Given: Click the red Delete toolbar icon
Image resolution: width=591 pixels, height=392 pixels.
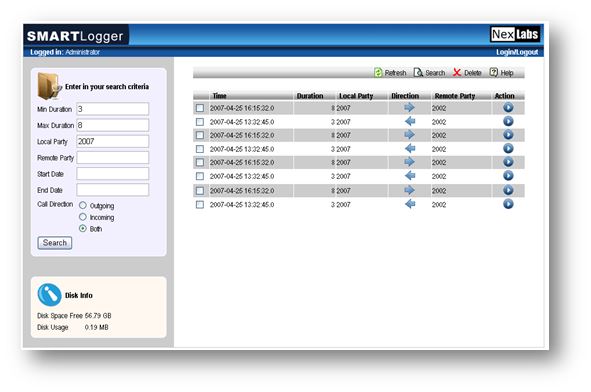Looking at the screenshot, I should (457, 72).
